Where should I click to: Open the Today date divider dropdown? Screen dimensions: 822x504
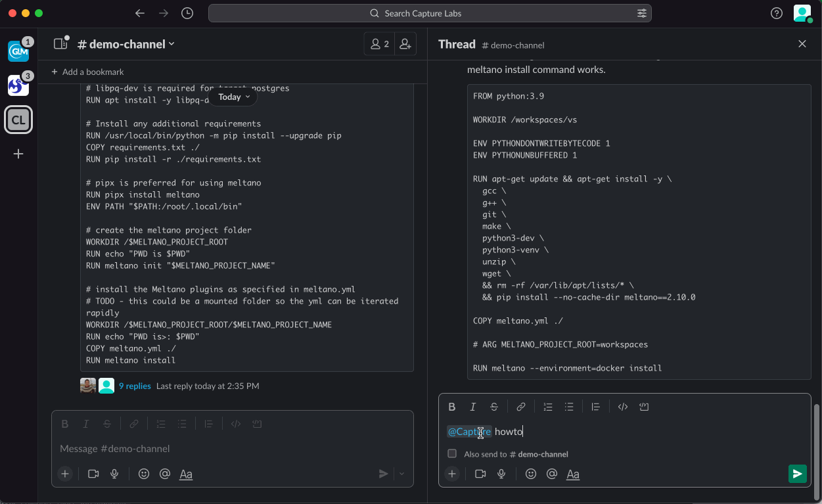point(232,97)
